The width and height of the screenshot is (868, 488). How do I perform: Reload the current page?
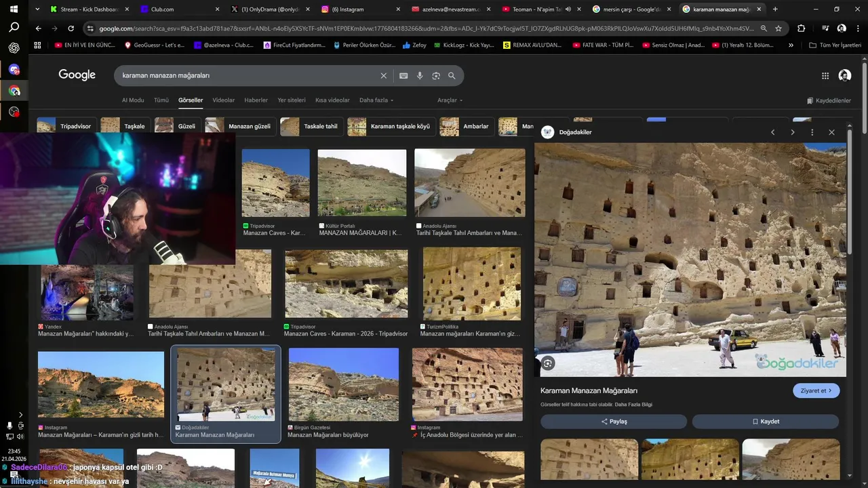[71, 28]
